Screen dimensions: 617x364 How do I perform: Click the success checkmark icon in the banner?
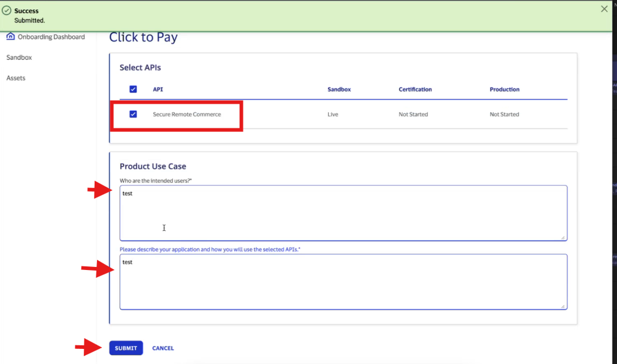(x=8, y=9)
